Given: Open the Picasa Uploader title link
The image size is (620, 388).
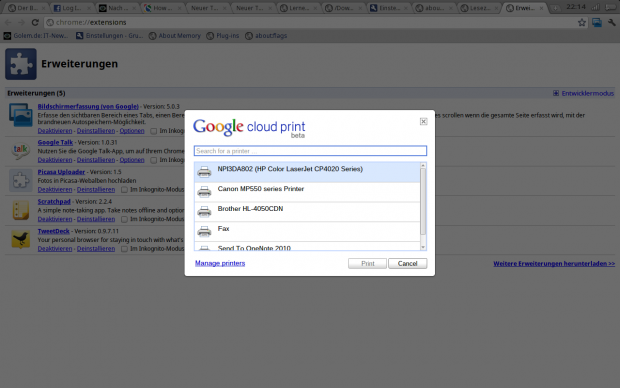Looking at the screenshot, I should coord(61,172).
